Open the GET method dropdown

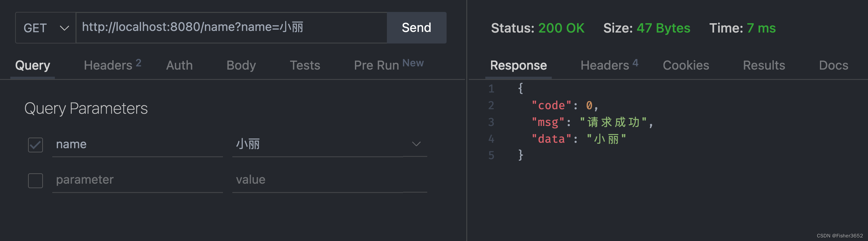tap(45, 28)
